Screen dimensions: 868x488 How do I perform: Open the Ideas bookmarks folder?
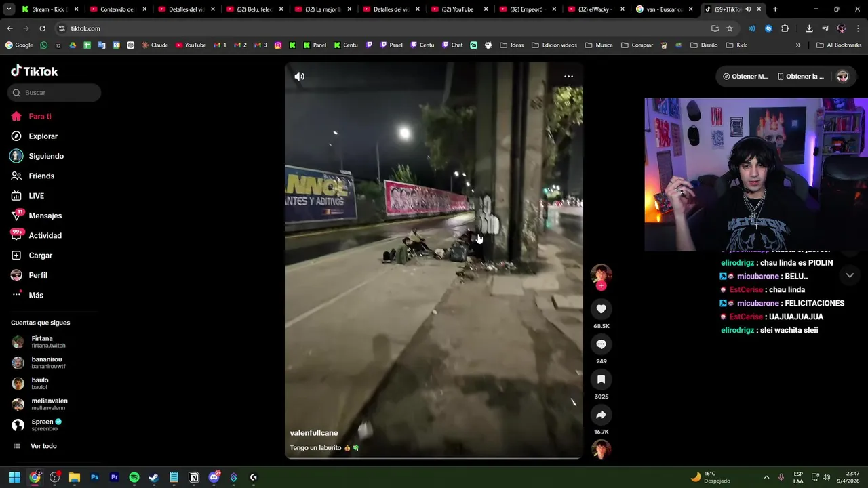coord(512,45)
